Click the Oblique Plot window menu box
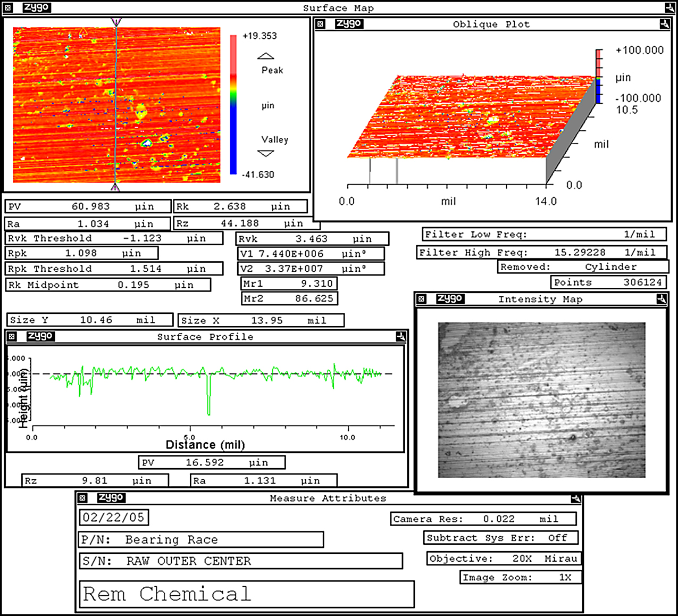 320,24
